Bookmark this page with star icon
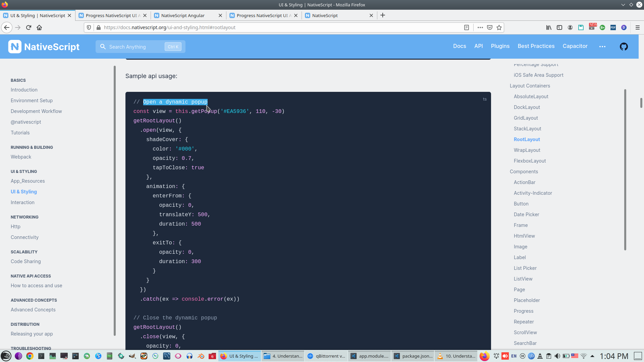 coord(499,27)
